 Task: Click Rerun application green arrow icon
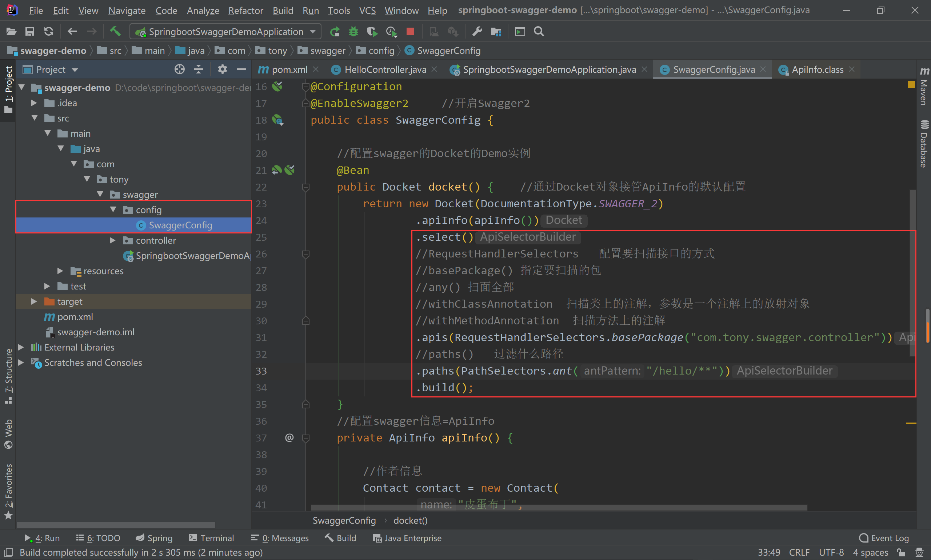[334, 31]
